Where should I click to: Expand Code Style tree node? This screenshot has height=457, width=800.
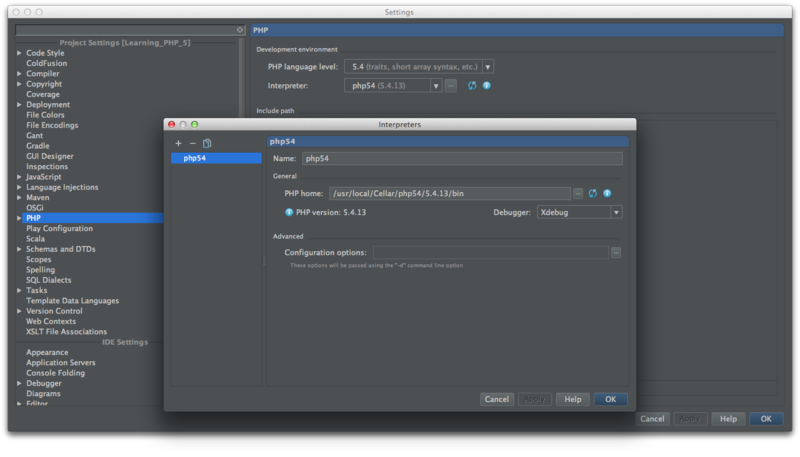click(19, 53)
